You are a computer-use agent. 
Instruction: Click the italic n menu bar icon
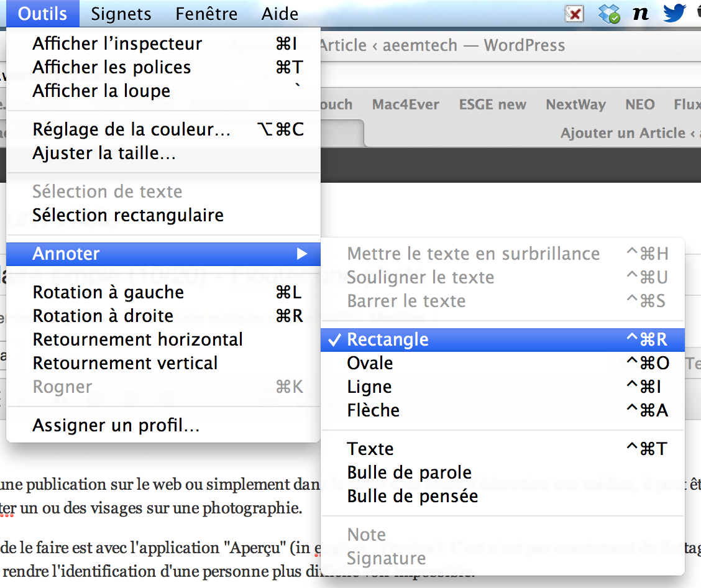[x=640, y=14]
